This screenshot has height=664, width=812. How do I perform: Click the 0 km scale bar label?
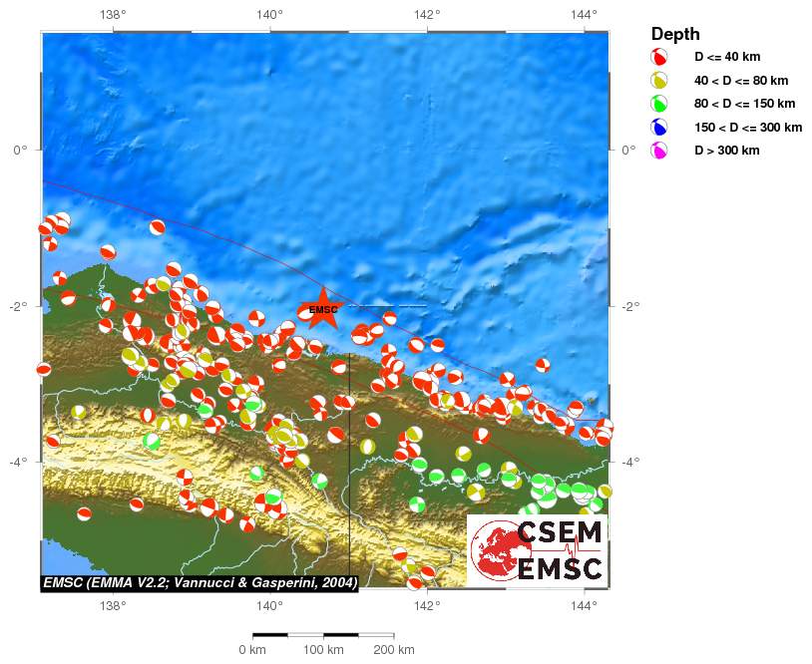(251, 650)
